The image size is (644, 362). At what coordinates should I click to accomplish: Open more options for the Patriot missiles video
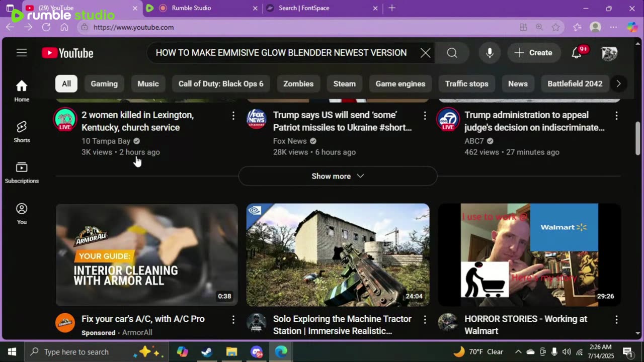point(425,116)
